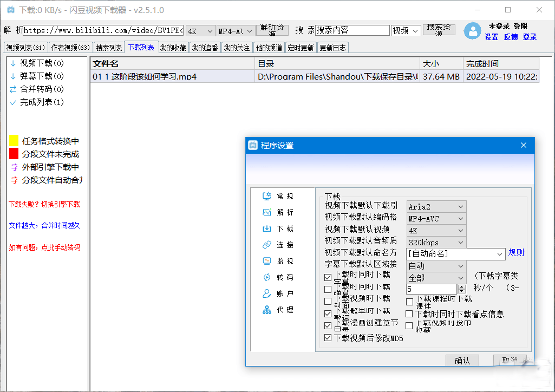Open the 320kbps audio quality dropdown
Screen dimensions: 555x392
tap(436, 243)
